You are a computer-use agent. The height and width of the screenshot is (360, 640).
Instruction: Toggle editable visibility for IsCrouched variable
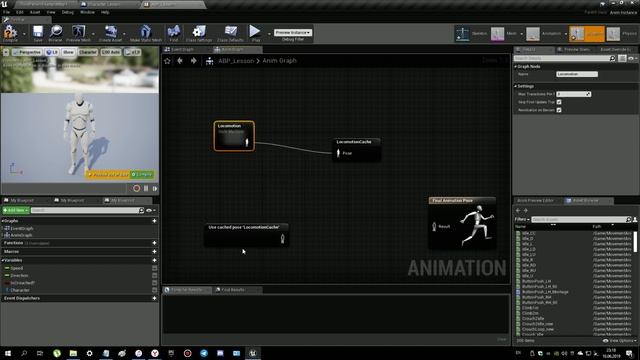pos(154,283)
